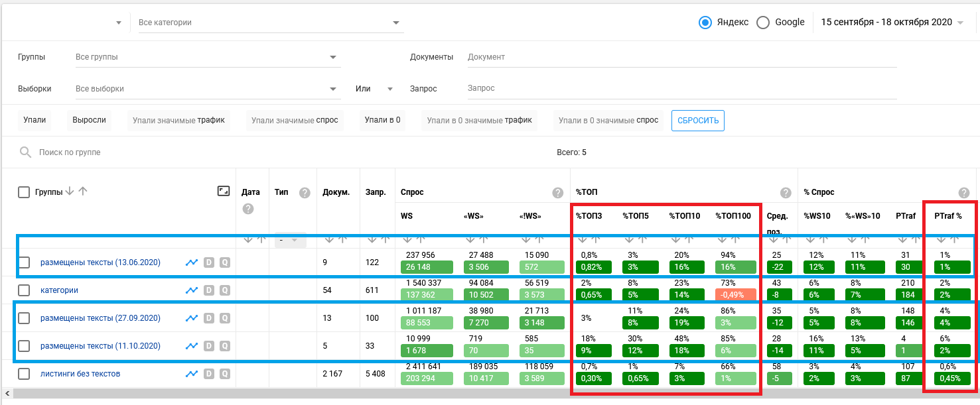Check the «категории» row checkbox
This screenshot has width=980, height=405.
click(24, 290)
